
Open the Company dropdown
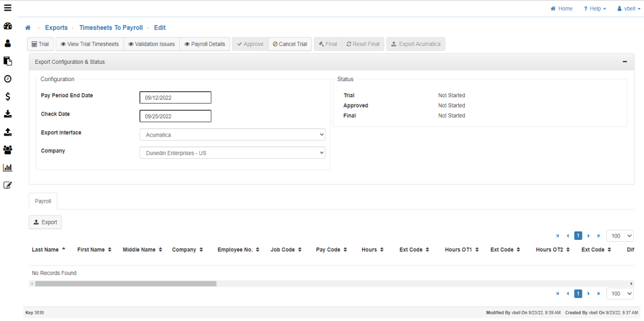pos(232,153)
